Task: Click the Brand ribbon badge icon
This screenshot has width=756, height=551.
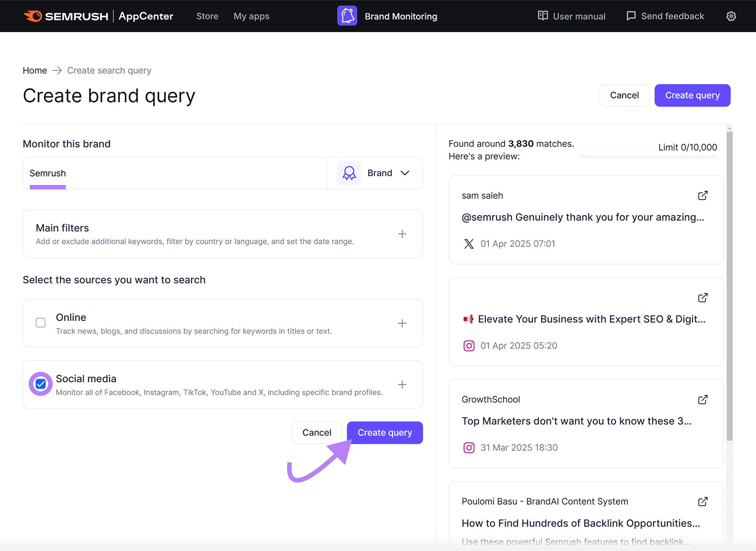Action: point(349,173)
